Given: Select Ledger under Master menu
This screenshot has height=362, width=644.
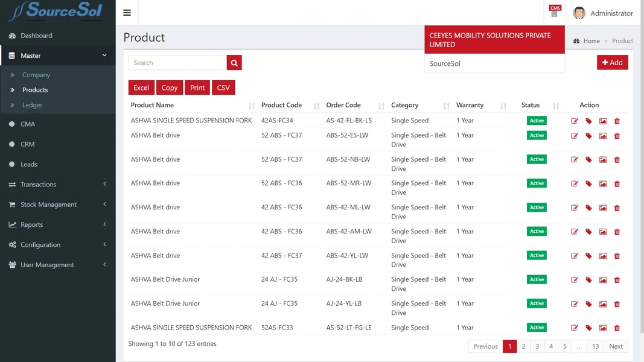Looking at the screenshot, I should 33,105.
